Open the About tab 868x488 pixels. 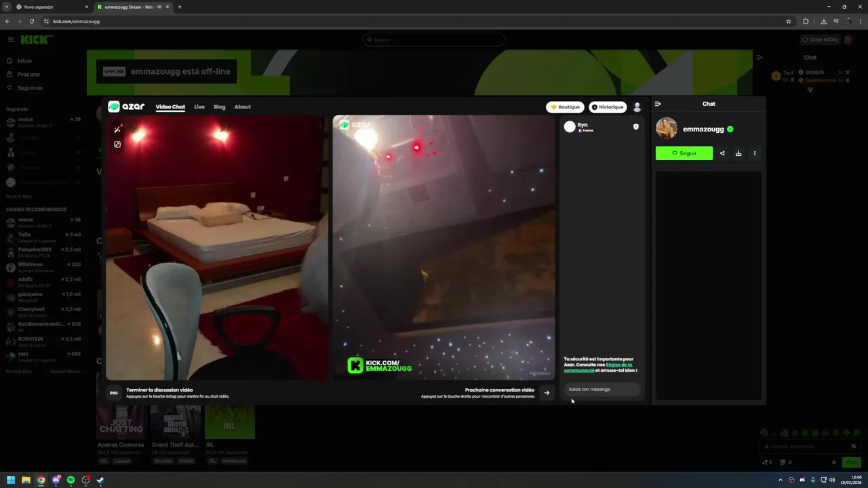(x=243, y=106)
